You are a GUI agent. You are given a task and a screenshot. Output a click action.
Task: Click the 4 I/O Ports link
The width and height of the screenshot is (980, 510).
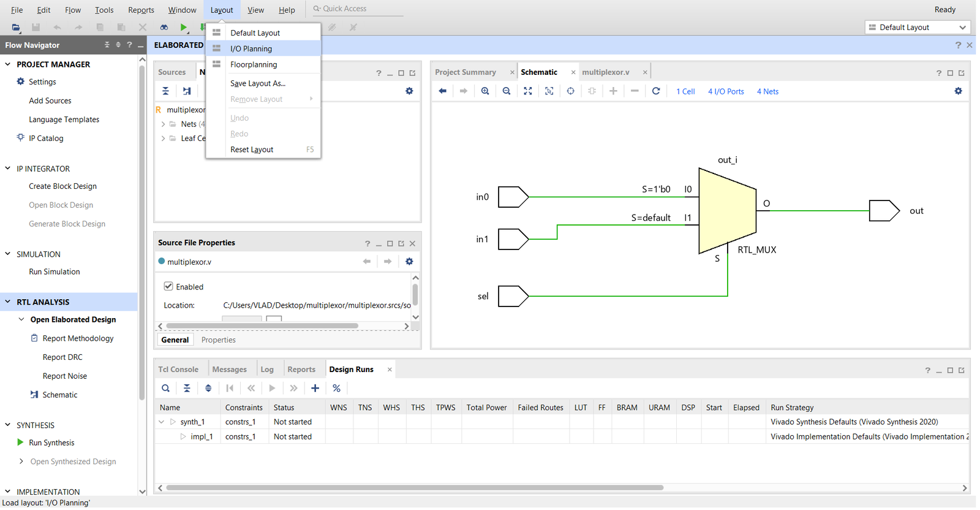726,92
